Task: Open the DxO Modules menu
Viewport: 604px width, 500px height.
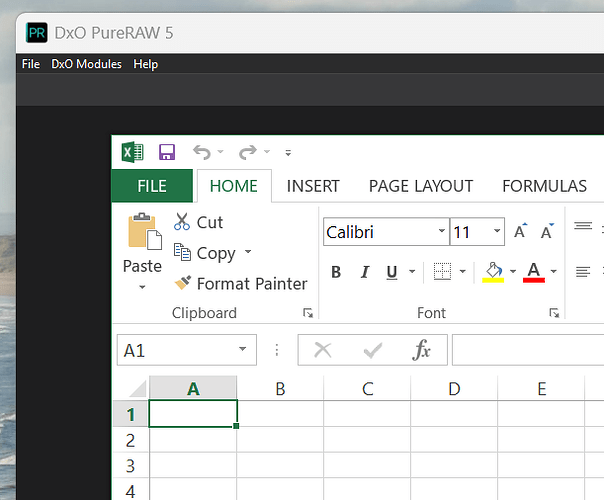Action: coord(86,64)
